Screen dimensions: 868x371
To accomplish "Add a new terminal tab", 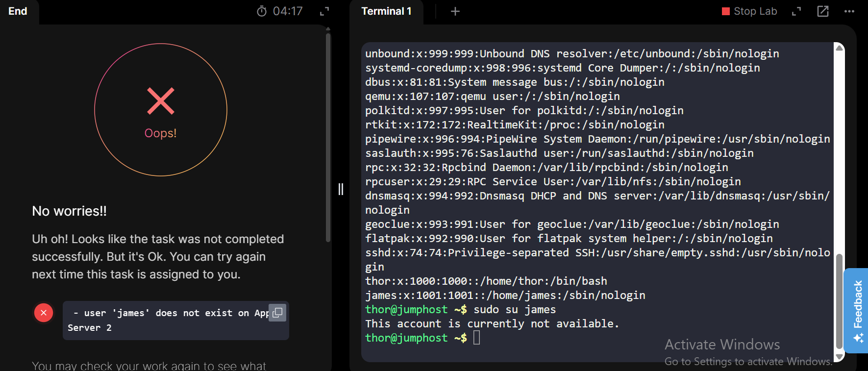I will click(x=455, y=11).
